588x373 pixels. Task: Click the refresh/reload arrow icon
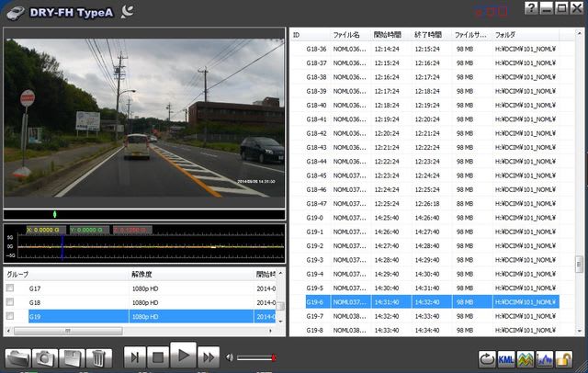[487, 359]
